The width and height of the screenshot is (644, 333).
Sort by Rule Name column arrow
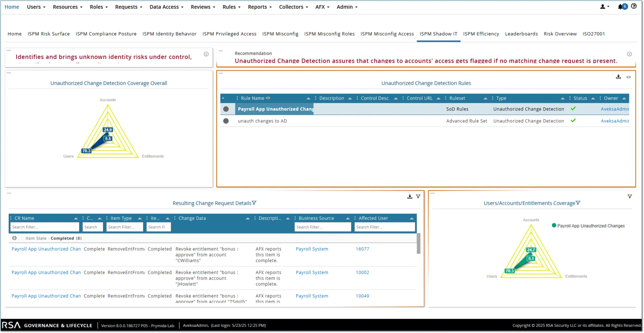pos(308,99)
